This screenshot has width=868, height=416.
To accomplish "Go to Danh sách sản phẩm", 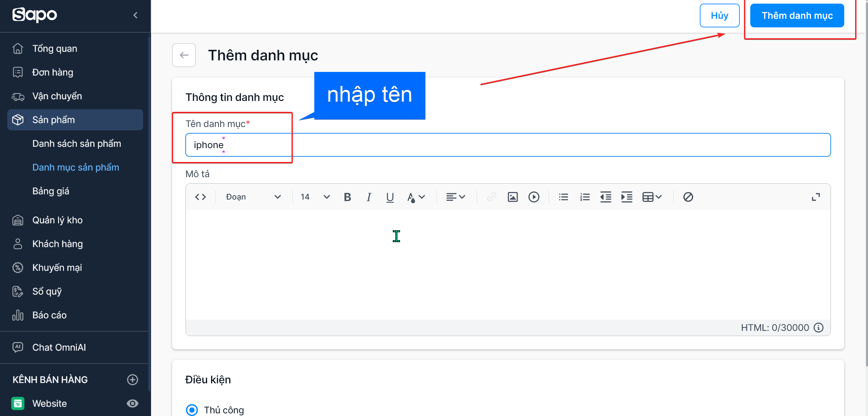I will tap(77, 143).
